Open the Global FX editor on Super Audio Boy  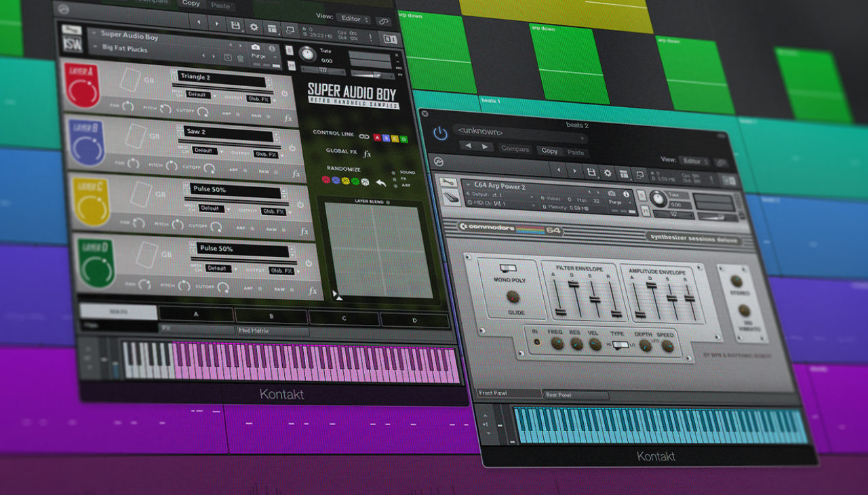point(367,155)
